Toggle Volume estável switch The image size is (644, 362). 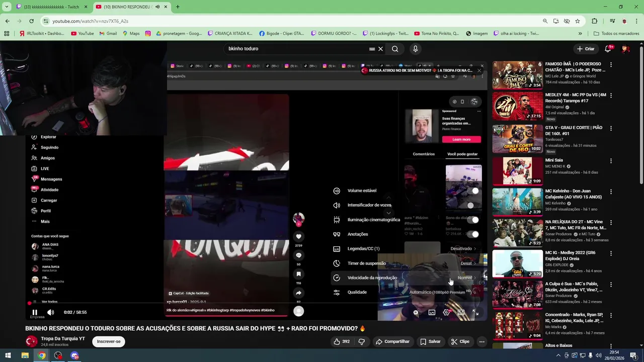(x=472, y=191)
